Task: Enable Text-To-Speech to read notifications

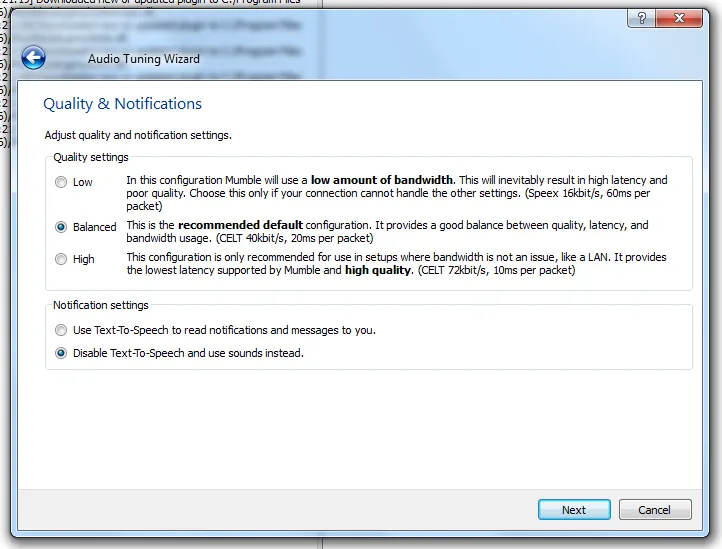Action: (x=62, y=330)
